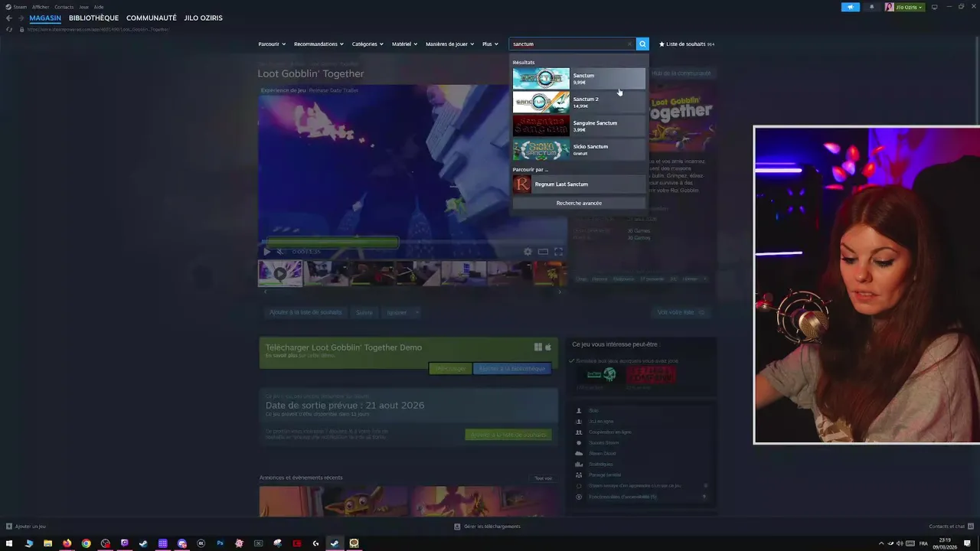Launch Firefox from the taskbar
980x551 pixels.
67,543
